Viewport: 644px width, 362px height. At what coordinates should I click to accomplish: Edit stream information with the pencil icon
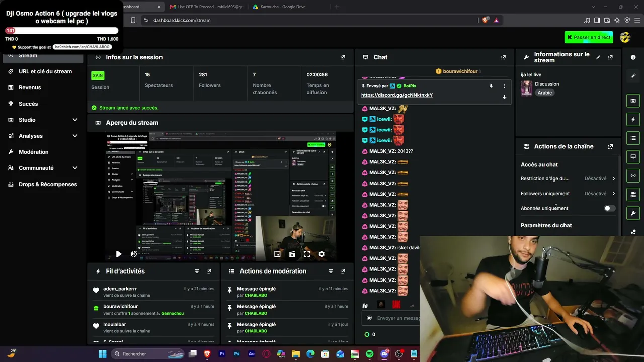(x=598, y=57)
